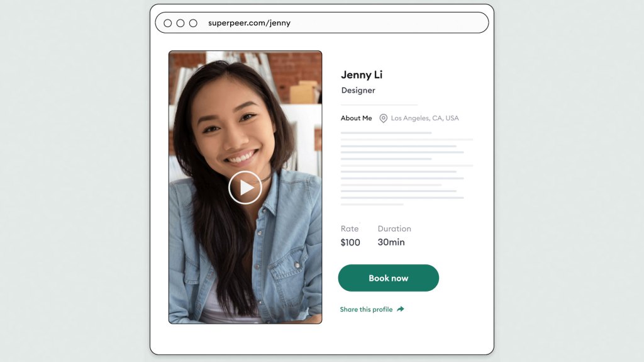
Task: Click the Rate label
Action: click(350, 229)
